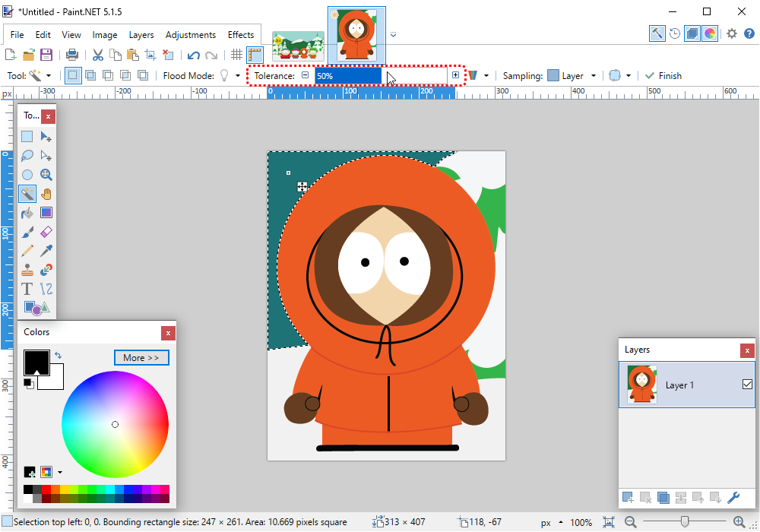Image resolution: width=760 pixels, height=532 pixels.
Task: Click the Tolerance 50% slider bar
Action: (x=381, y=75)
